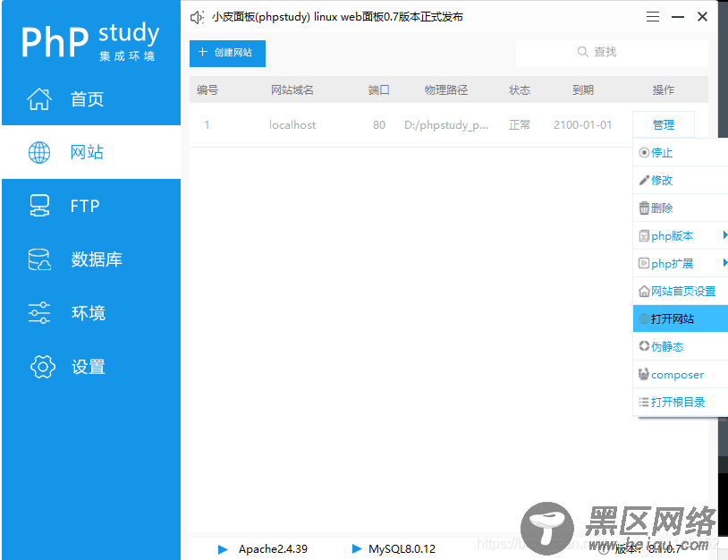This screenshot has height=560, width=728.
Task: Click the globe icon beside 打开网站
Action: 644,319
